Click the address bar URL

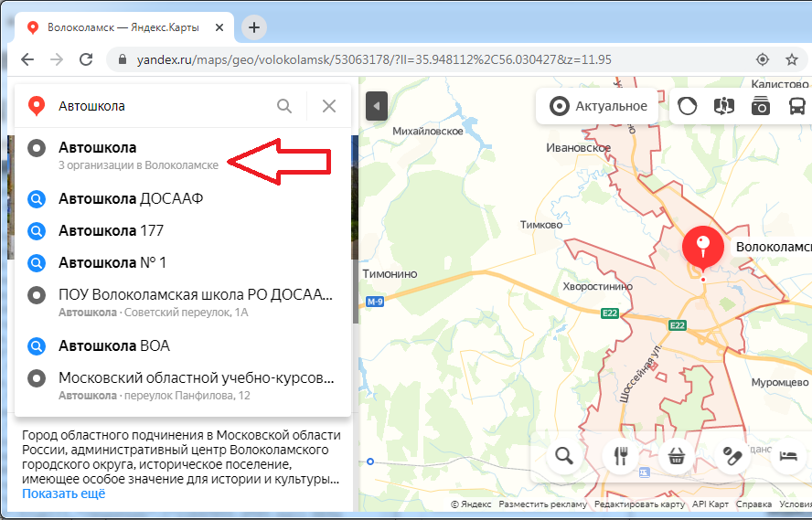pyautogui.click(x=374, y=59)
